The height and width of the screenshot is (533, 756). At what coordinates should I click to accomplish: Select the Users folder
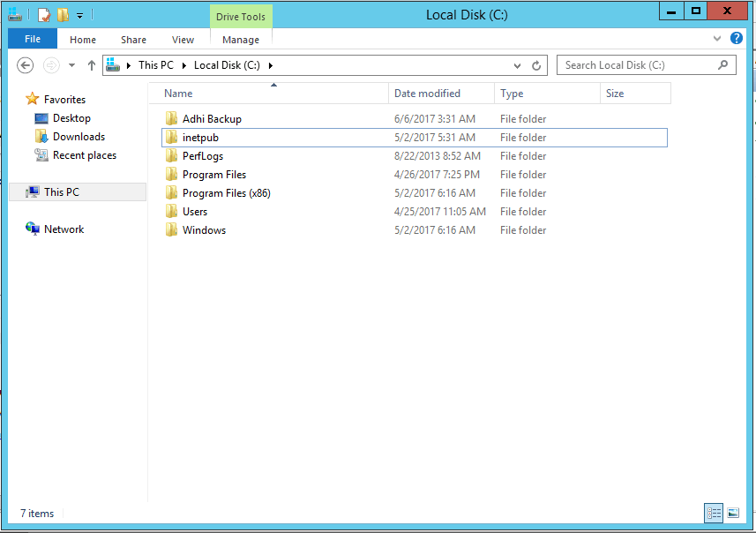(x=415, y=211)
